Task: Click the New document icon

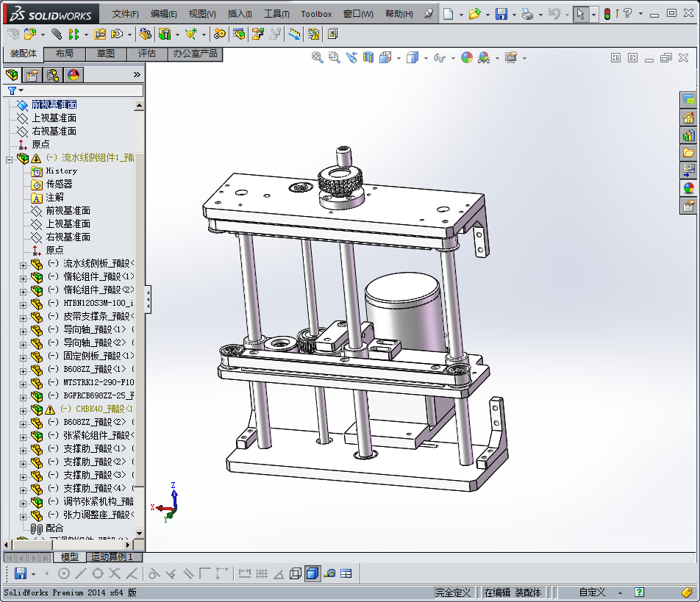Action: (x=448, y=14)
